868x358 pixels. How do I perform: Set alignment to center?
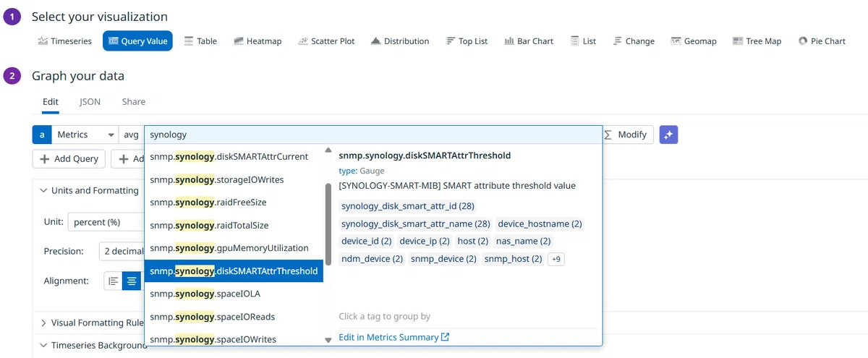coord(132,281)
